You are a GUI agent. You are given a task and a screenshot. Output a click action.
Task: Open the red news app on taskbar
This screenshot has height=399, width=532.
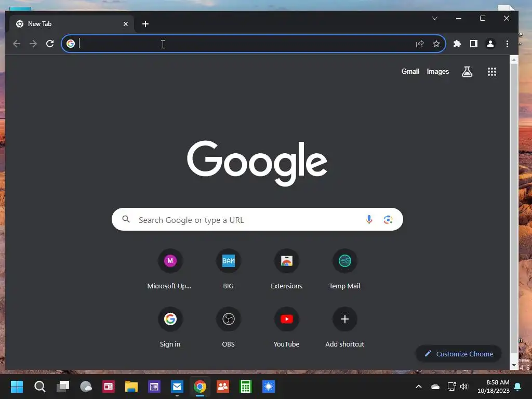coord(109,387)
